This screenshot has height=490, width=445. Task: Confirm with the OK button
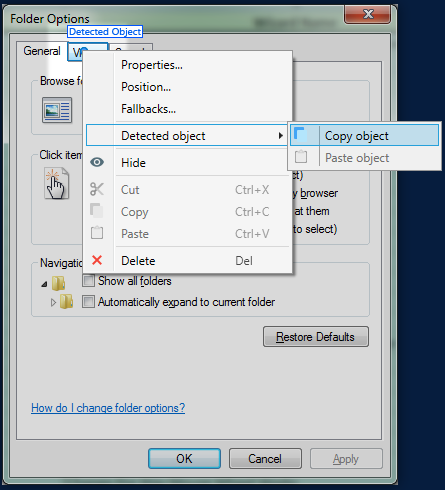coord(184,459)
